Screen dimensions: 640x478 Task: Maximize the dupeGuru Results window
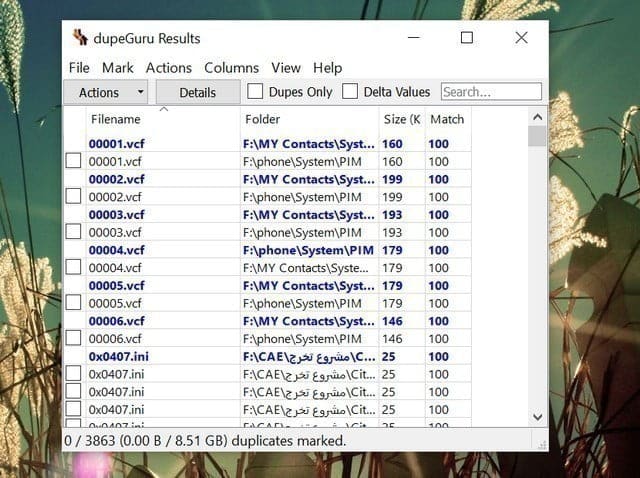[466, 38]
